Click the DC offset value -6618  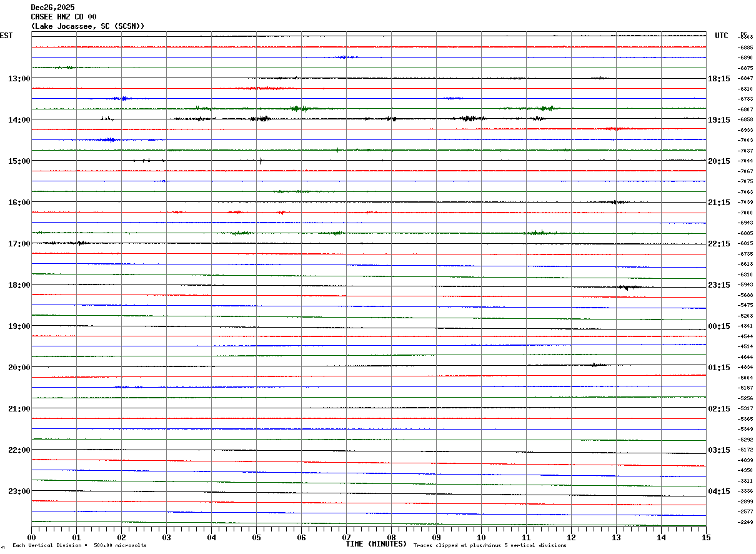click(x=745, y=264)
